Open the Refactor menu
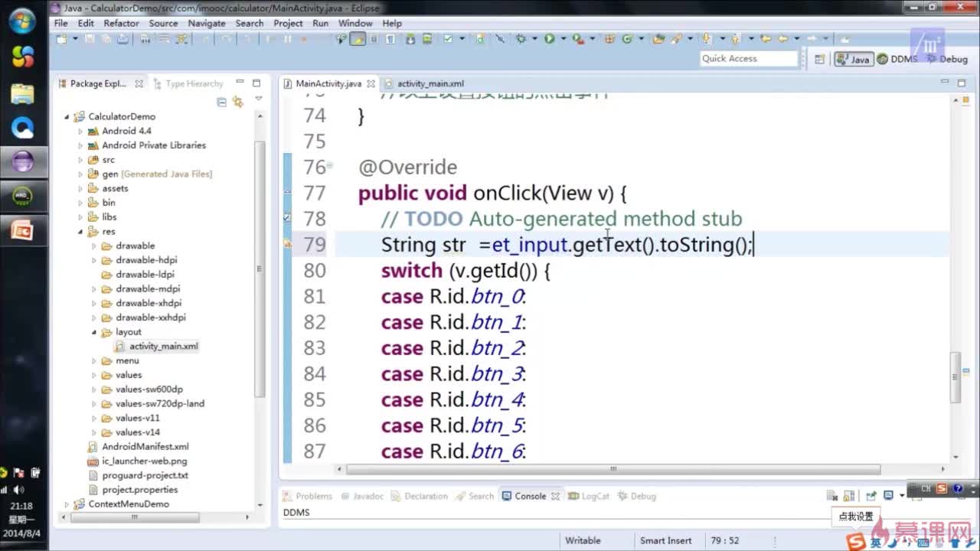Viewport: 980px width, 551px height. [122, 23]
